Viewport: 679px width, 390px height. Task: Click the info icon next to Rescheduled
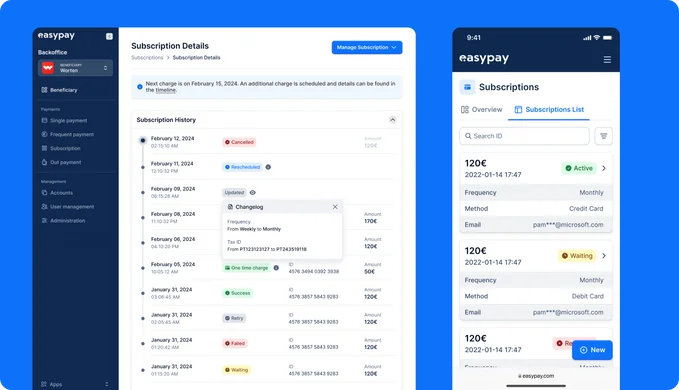coord(268,167)
